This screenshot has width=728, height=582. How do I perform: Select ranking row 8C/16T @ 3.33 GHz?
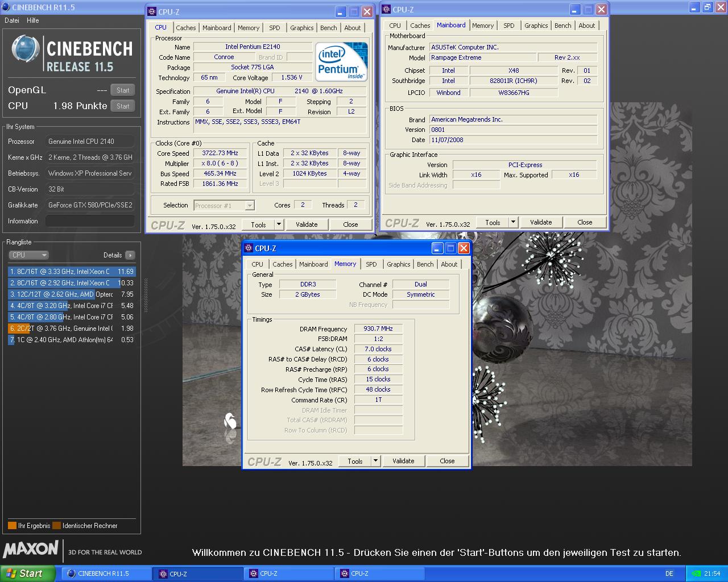72,272
